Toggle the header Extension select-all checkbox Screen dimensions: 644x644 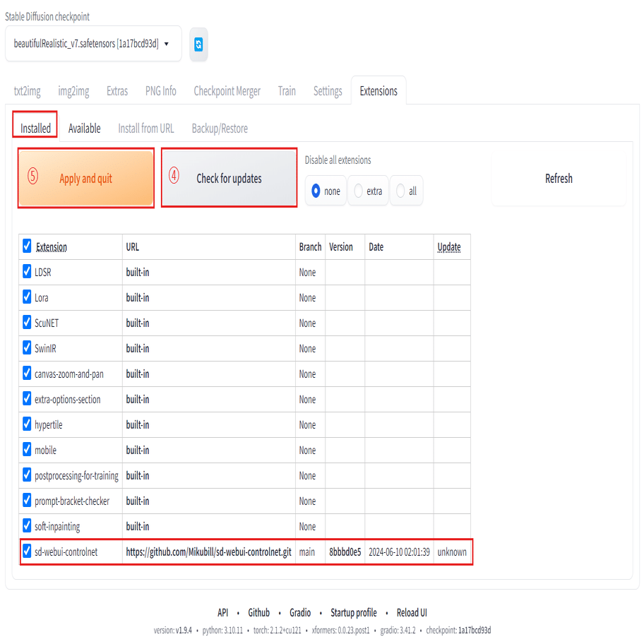click(27, 246)
